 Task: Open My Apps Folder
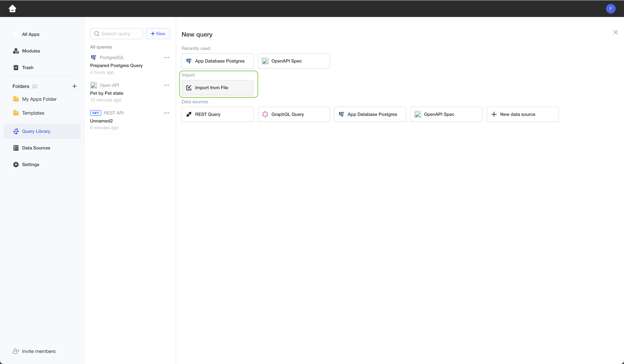coord(39,99)
